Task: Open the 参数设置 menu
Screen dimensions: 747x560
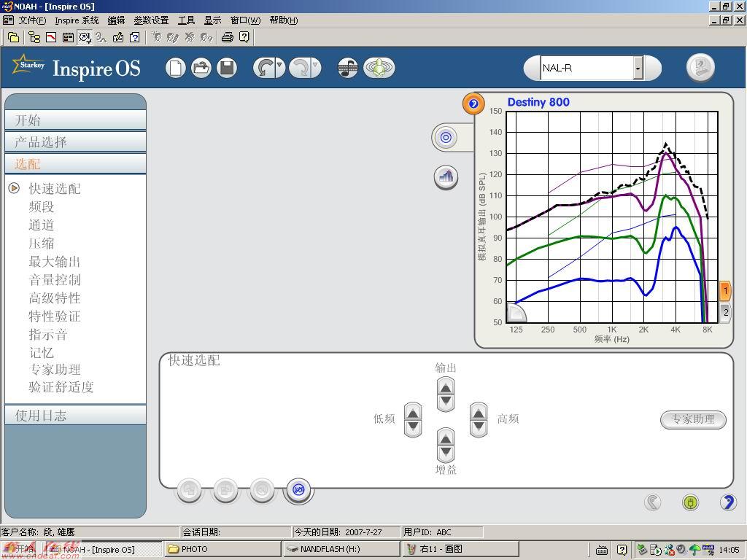Action: click(152, 20)
